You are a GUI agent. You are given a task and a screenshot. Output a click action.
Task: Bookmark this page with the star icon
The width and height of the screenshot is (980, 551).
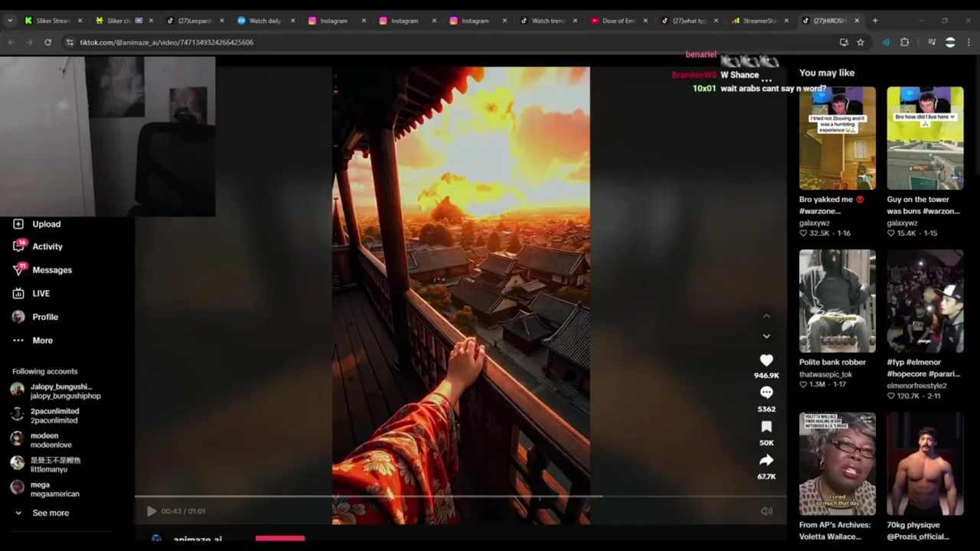coord(861,42)
